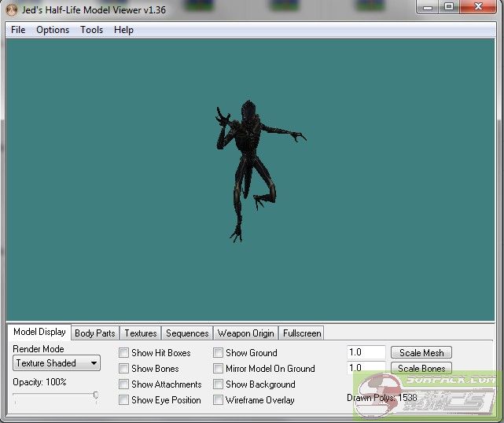504x423 pixels.
Task: Click the Opacity slider handle
Action: (96, 395)
